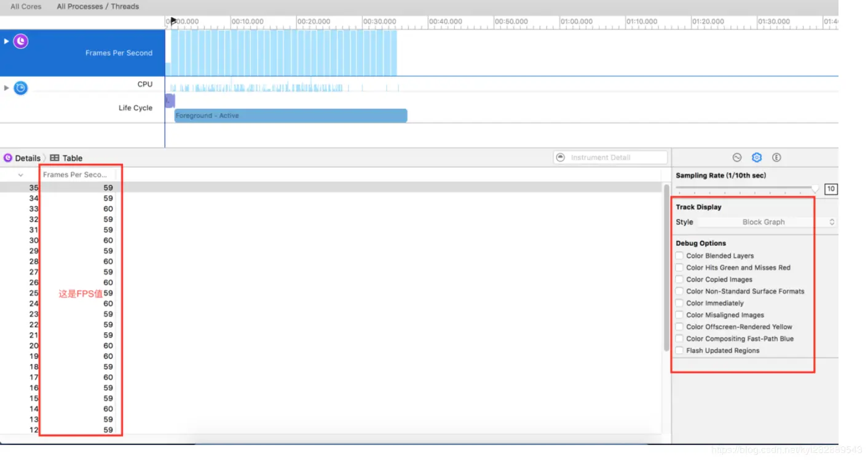Click the Foreground - Active lifecycle bar

(x=291, y=116)
